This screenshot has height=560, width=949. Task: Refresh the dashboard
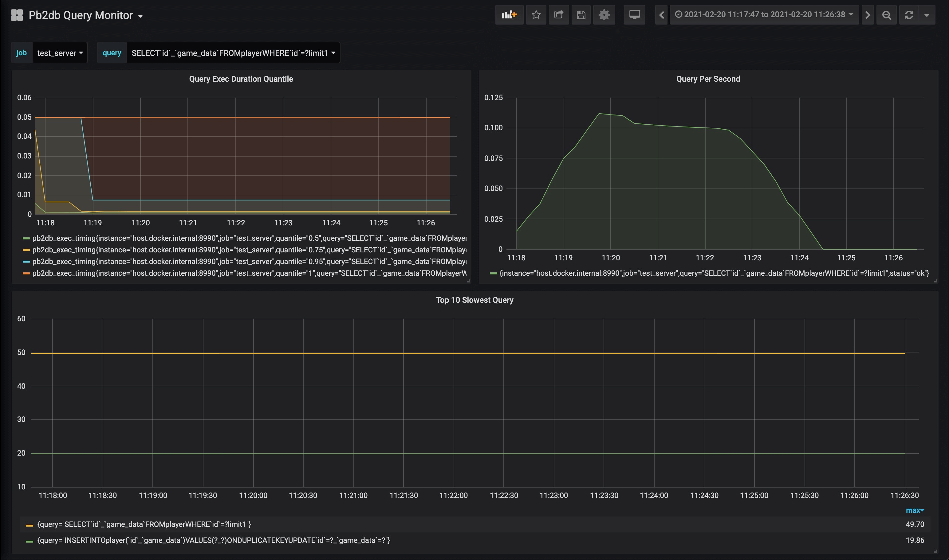pyautogui.click(x=909, y=15)
